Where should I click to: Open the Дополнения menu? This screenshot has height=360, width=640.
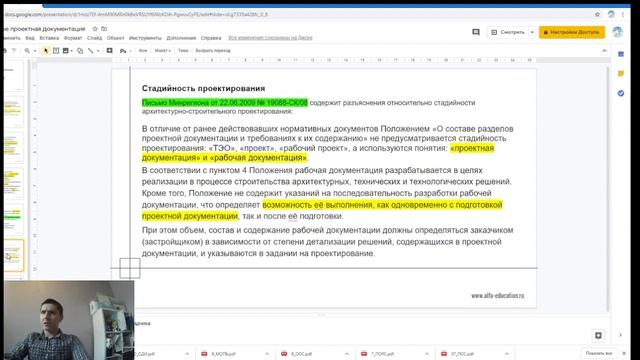[181, 38]
